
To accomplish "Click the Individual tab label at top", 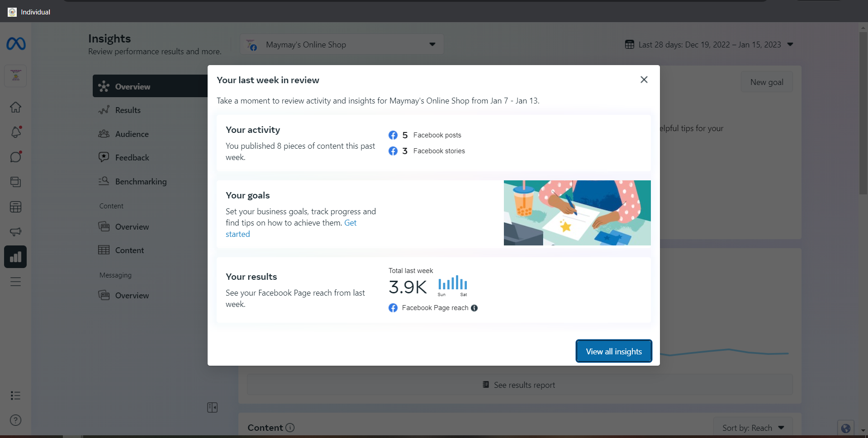I will pos(35,12).
